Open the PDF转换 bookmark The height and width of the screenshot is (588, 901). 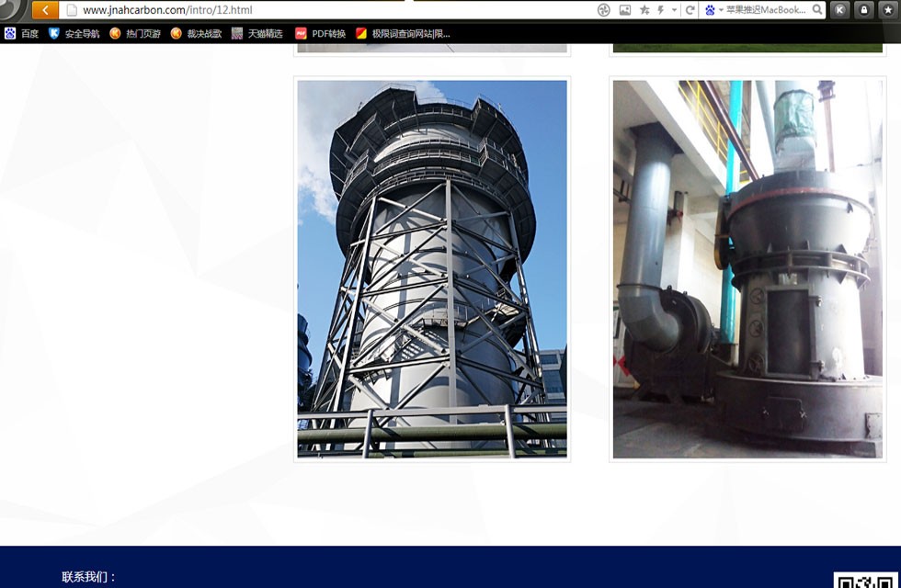321,34
